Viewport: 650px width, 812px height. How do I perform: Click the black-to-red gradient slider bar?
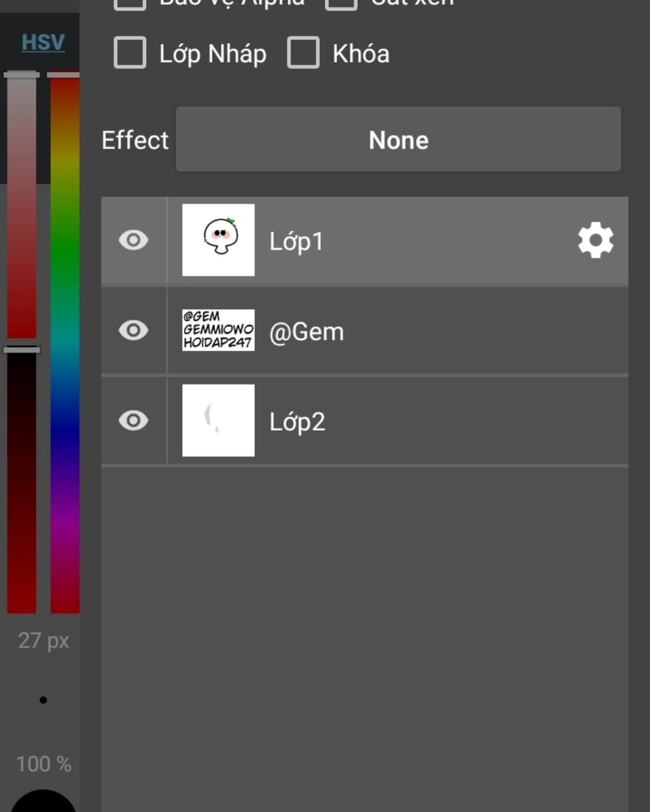tap(22, 482)
